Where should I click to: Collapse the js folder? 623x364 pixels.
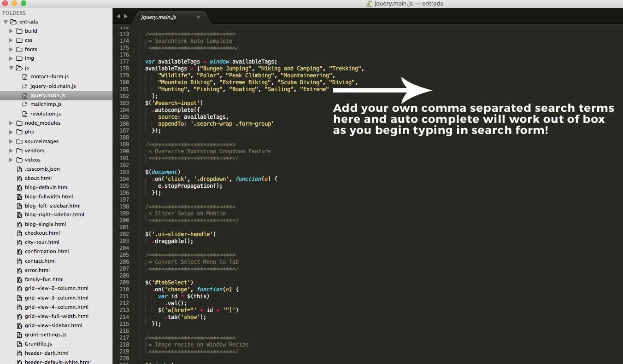click(12, 68)
